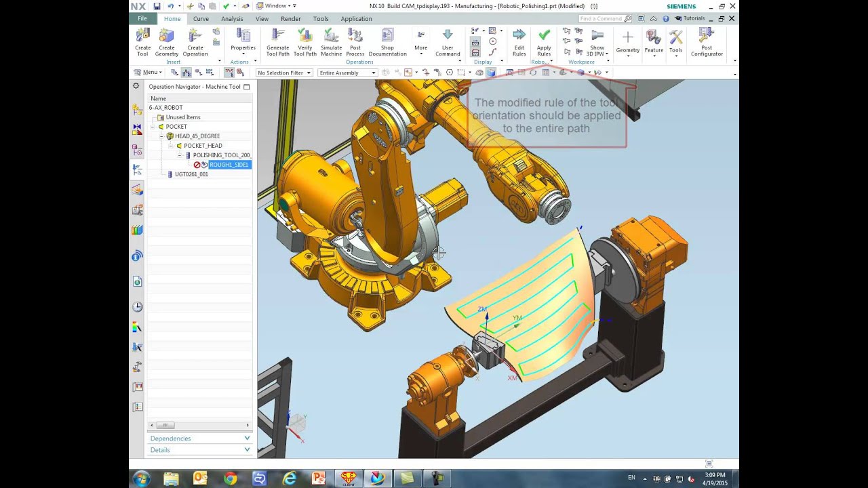Image resolution: width=868 pixels, height=488 pixels.
Task: Click Verify Tool Path
Action: (305, 42)
